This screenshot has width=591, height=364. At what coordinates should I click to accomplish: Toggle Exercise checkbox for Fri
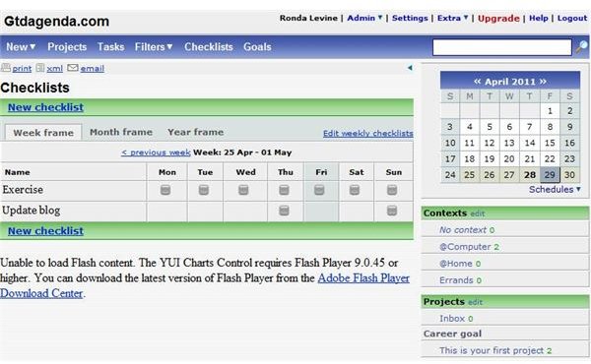tap(319, 190)
